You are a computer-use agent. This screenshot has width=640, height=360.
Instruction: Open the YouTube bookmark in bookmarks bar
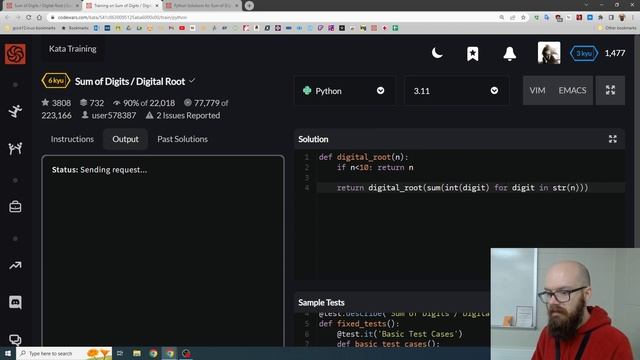coord(182,28)
